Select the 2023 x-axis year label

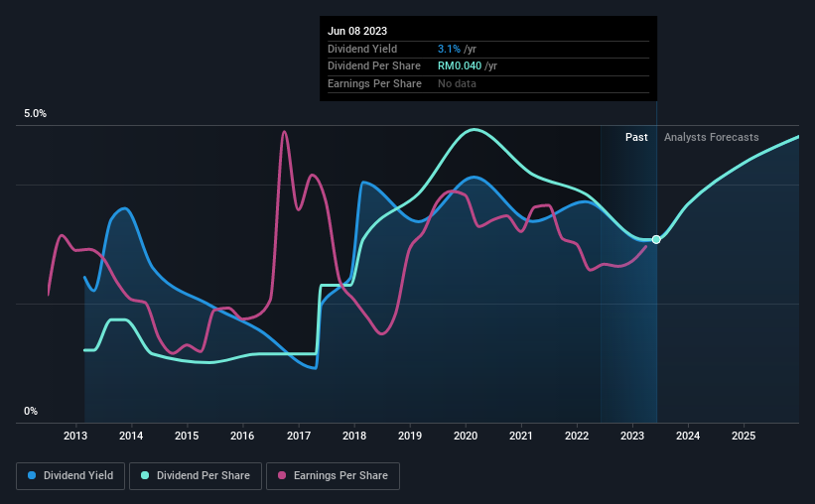[632, 436]
